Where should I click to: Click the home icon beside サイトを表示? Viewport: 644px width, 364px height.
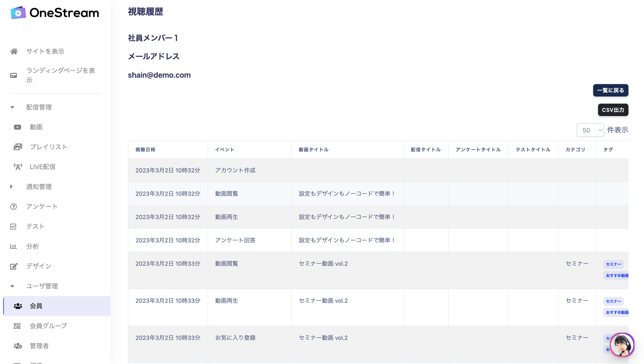tap(14, 51)
